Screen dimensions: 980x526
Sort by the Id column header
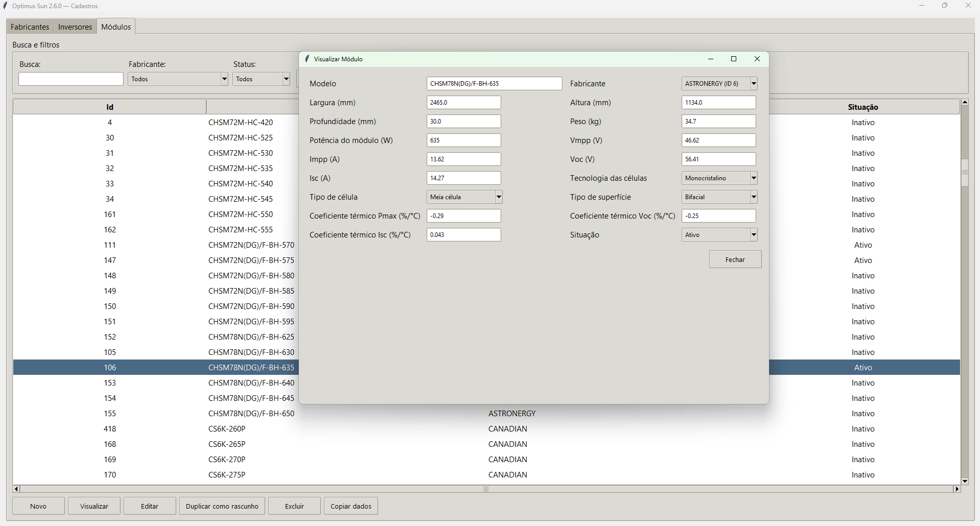[x=110, y=107]
